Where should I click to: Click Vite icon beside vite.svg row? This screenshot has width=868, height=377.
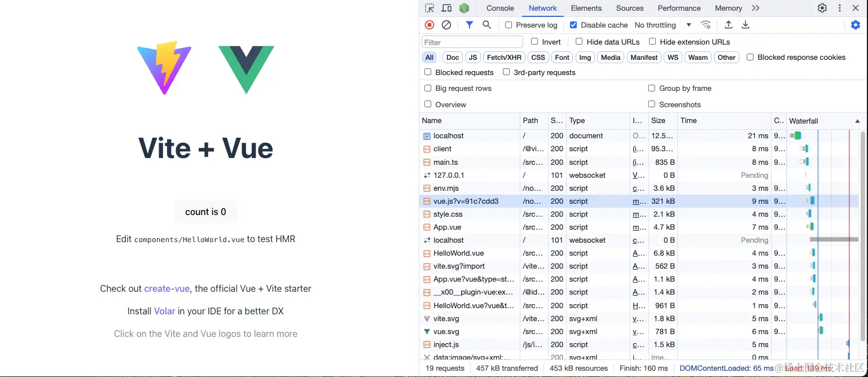pyautogui.click(x=427, y=318)
